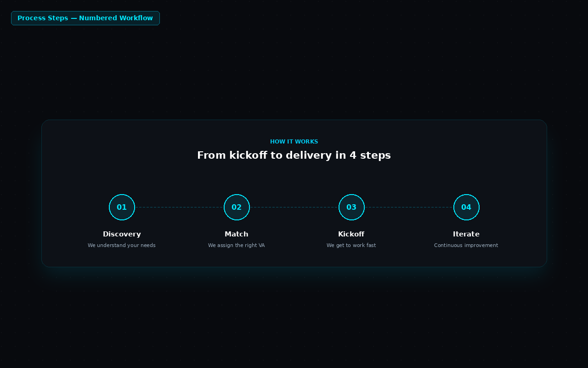The image size is (588, 368).
Task: Click the text We assign the right VA
Action: coord(237,245)
